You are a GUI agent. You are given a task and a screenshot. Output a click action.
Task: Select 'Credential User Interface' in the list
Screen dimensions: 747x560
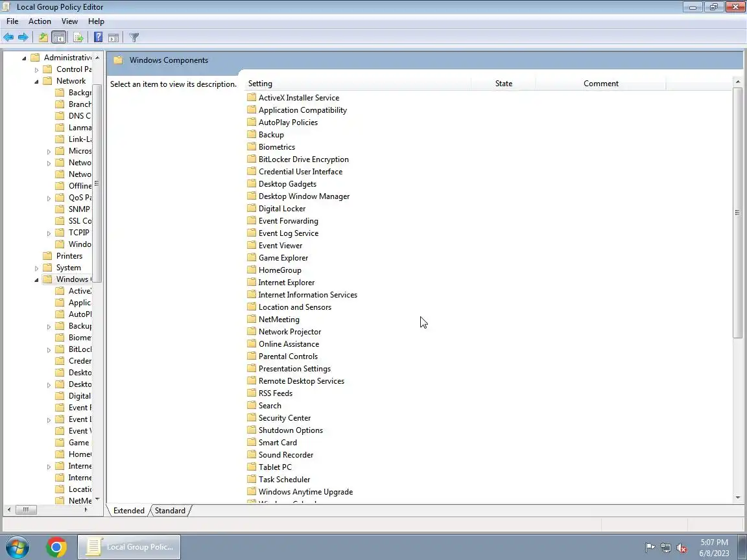click(301, 171)
